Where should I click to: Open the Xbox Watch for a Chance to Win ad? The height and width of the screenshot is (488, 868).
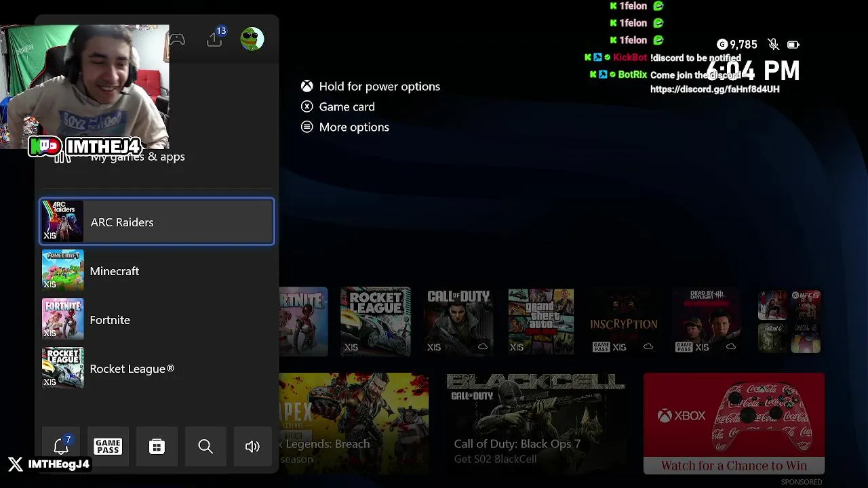pos(734,424)
